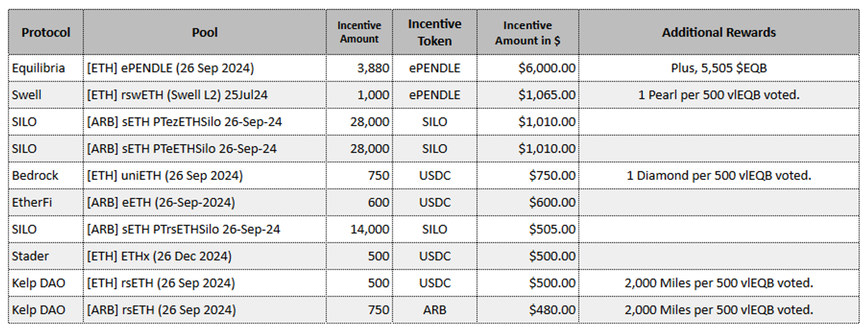868x332 pixels.
Task: Click the rswETH (Swell L2) 25Jul24 pool cell
Action: 177,95
